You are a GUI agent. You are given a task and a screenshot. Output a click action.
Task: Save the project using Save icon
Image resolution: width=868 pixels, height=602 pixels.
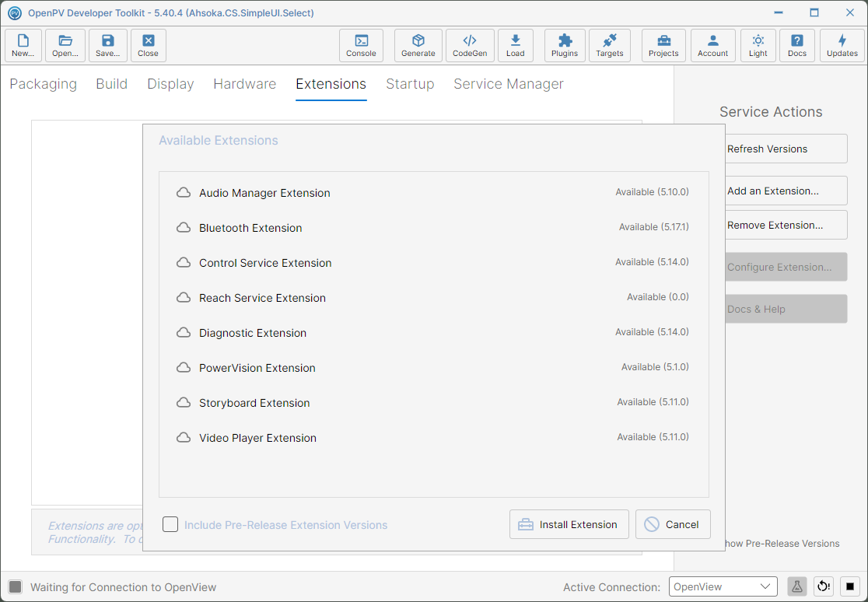click(x=108, y=45)
